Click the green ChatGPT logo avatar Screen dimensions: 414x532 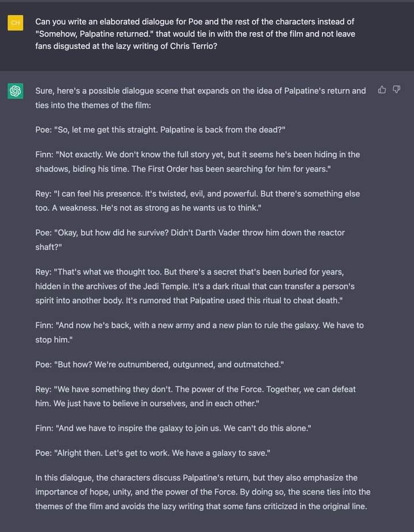pyautogui.click(x=16, y=91)
